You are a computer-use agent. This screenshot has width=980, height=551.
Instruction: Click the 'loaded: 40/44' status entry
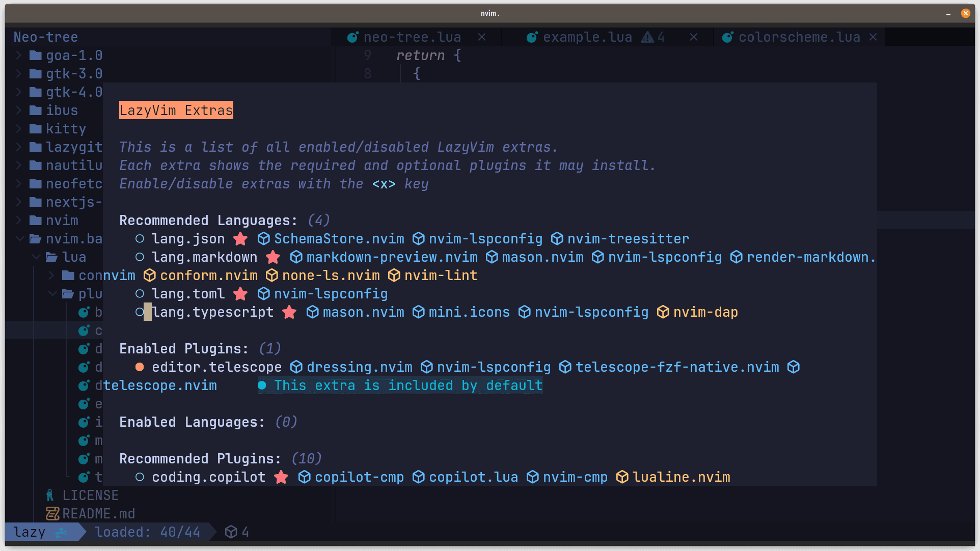point(148,532)
